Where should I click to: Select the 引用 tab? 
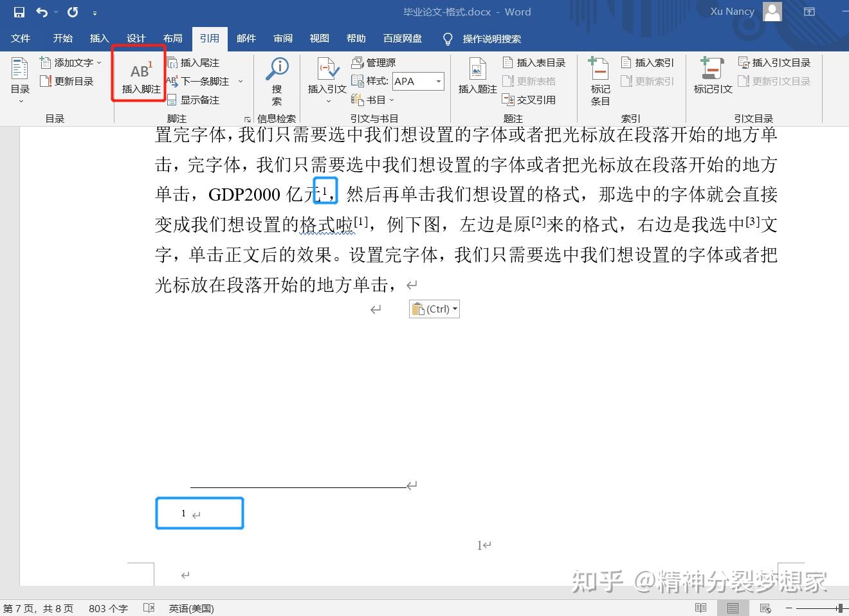click(210, 39)
